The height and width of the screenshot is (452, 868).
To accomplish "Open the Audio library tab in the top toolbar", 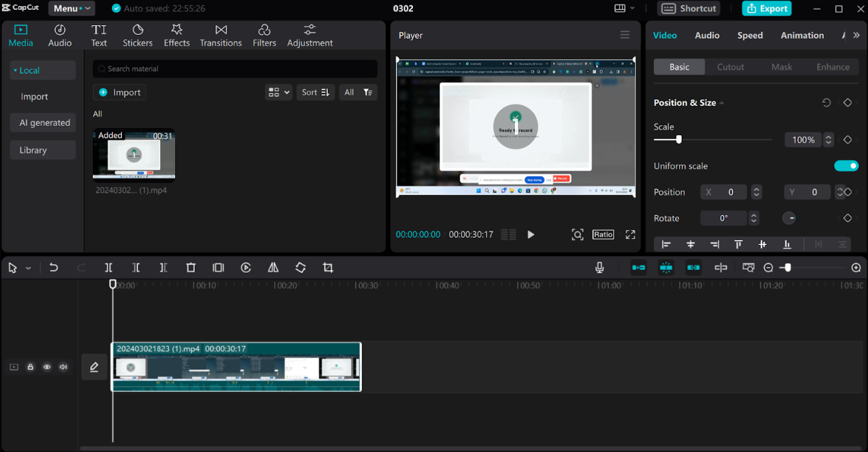I will pyautogui.click(x=59, y=36).
